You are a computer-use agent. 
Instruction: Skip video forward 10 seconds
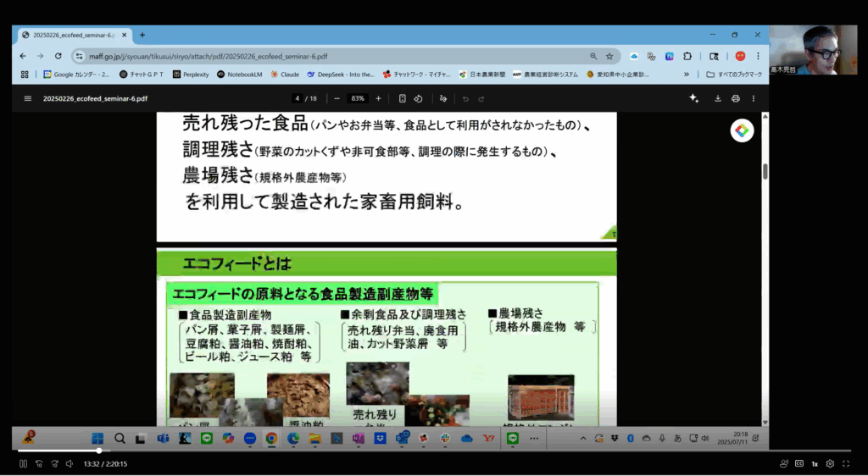(x=54, y=464)
